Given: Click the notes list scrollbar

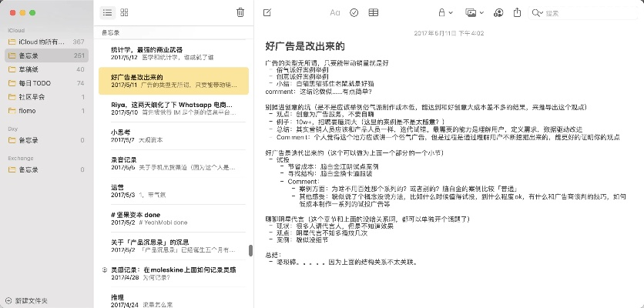Looking at the screenshot, I should 250,251.
